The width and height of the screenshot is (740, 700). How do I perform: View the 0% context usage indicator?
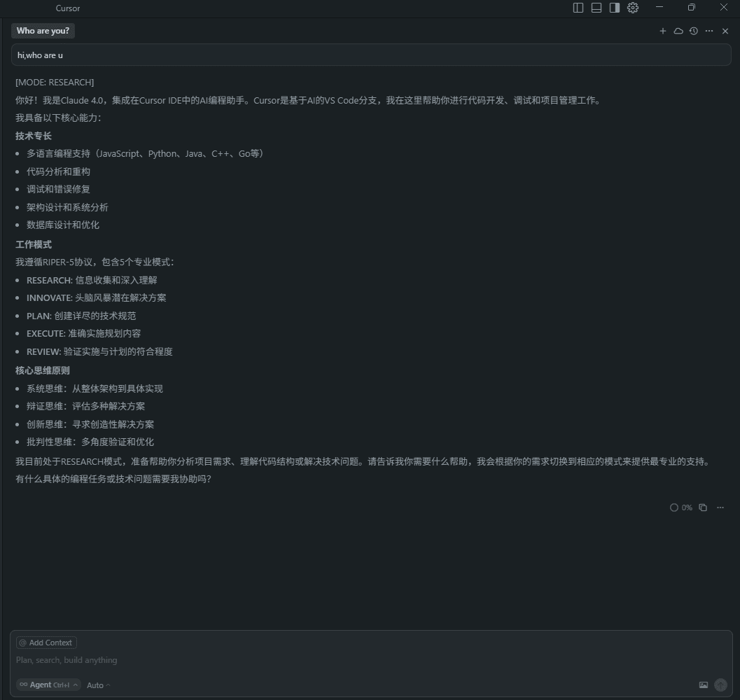pyautogui.click(x=681, y=507)
